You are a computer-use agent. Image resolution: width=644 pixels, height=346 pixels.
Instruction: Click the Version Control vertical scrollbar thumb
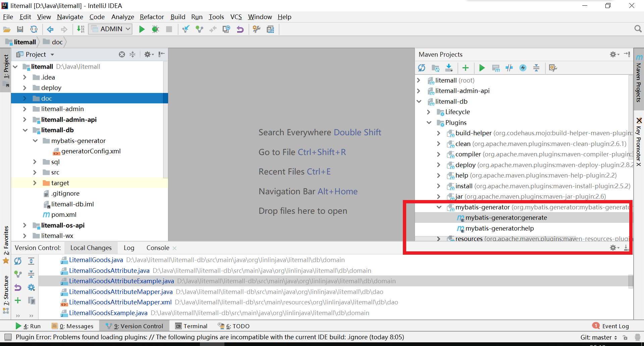631,281
